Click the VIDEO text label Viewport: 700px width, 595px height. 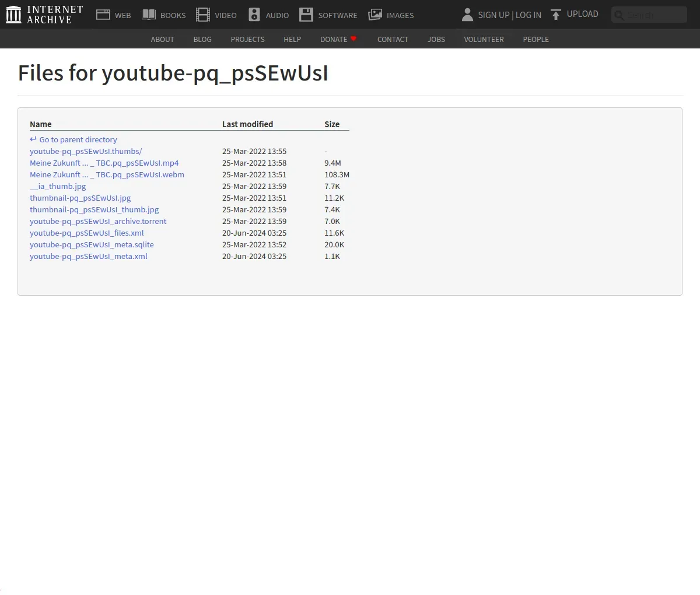[x=226, y=15]
